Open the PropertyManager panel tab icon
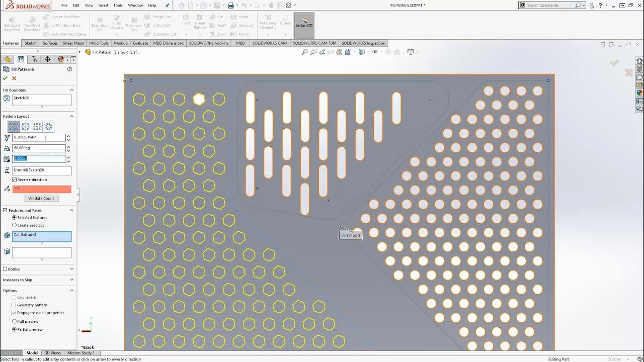Screen dimensions: 644x362 [x=21, y=59]
